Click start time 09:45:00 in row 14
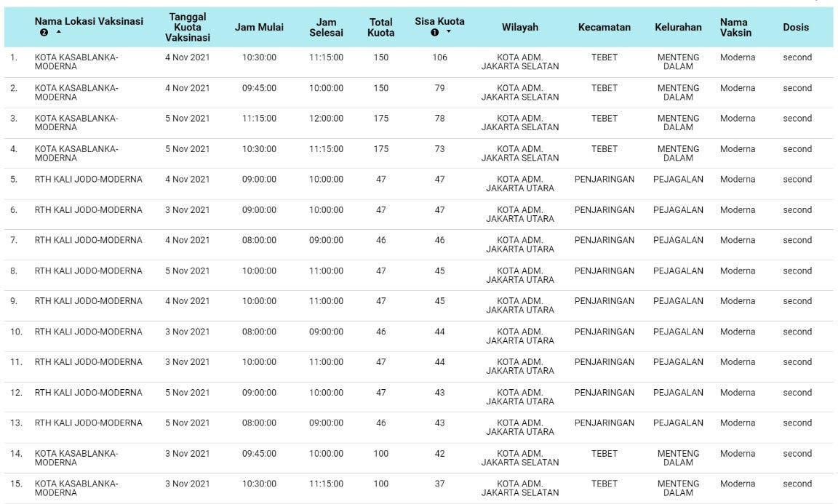This screenshot has width=838, height=504. (259, 453)
